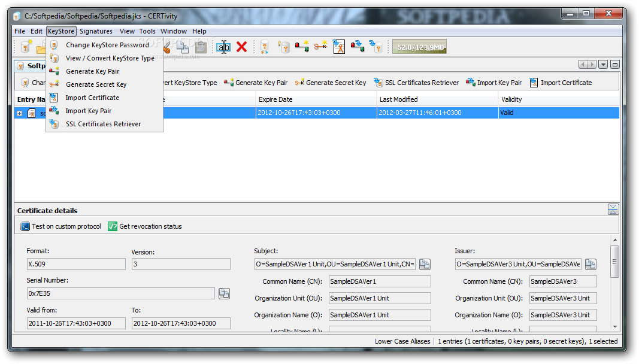Image resolution: width=639 pixels, height=364 pixels.
Task: Click the scroll tabs left arrow
Action: [x=583, y=65]
